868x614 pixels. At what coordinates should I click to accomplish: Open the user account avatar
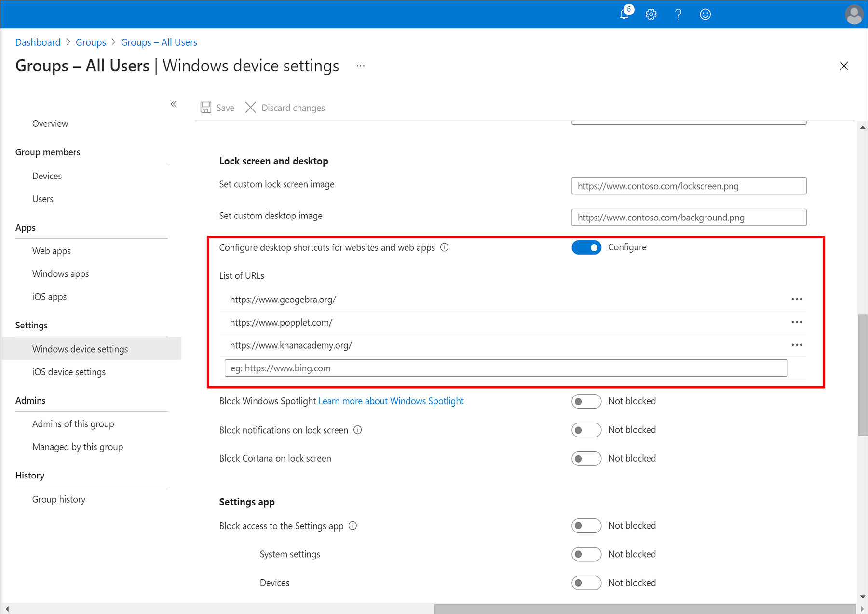(x=854, y=14)
